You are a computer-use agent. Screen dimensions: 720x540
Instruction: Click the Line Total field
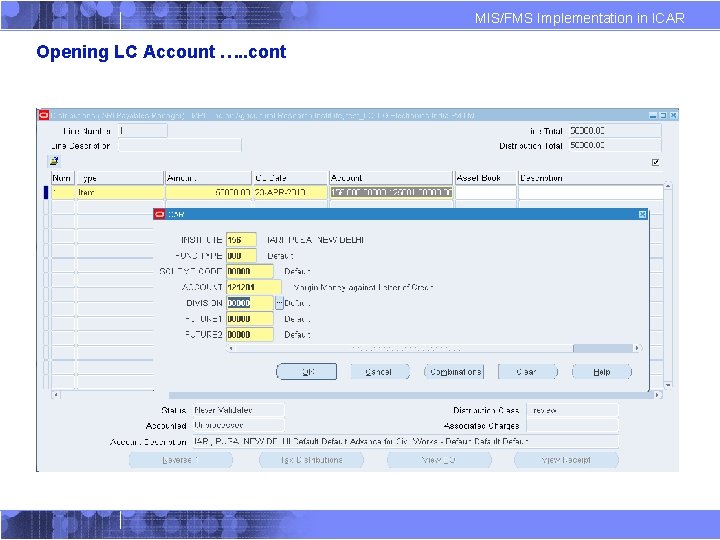point(615,131)
